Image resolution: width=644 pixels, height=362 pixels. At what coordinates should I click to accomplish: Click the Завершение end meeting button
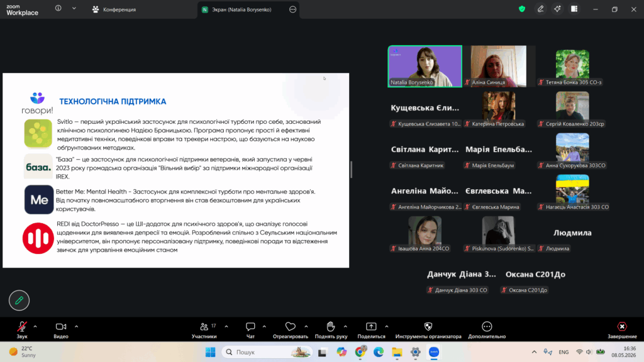click(622, 330)
